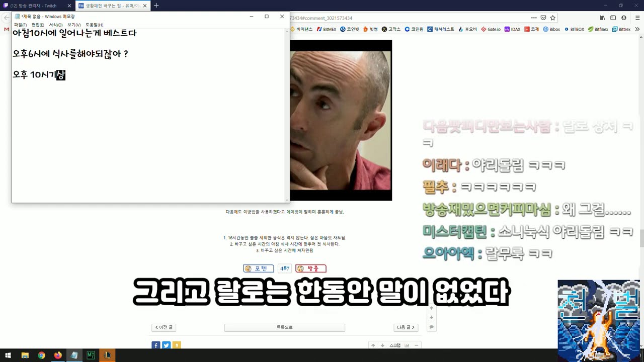Return to list with 목록으로 button
Image resolution: width=644 pixels, height=362 pixels.
(x=285, y=327)
